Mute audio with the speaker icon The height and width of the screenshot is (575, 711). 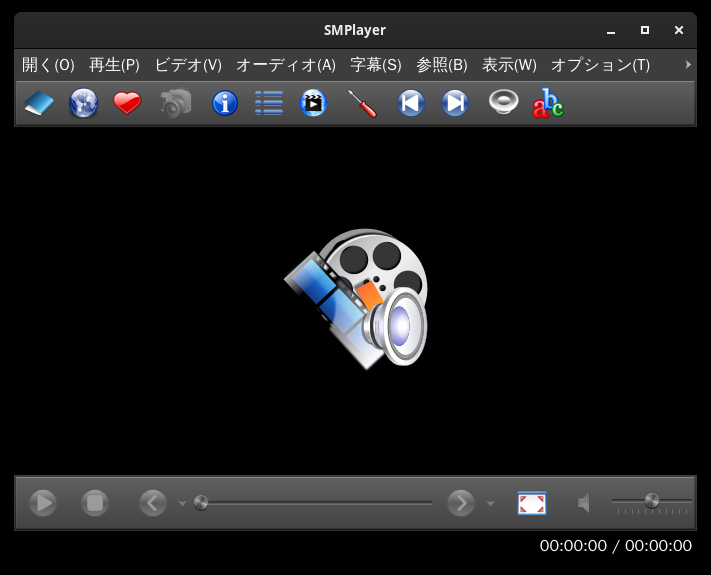pyautogui.click(x=584, y=503)
